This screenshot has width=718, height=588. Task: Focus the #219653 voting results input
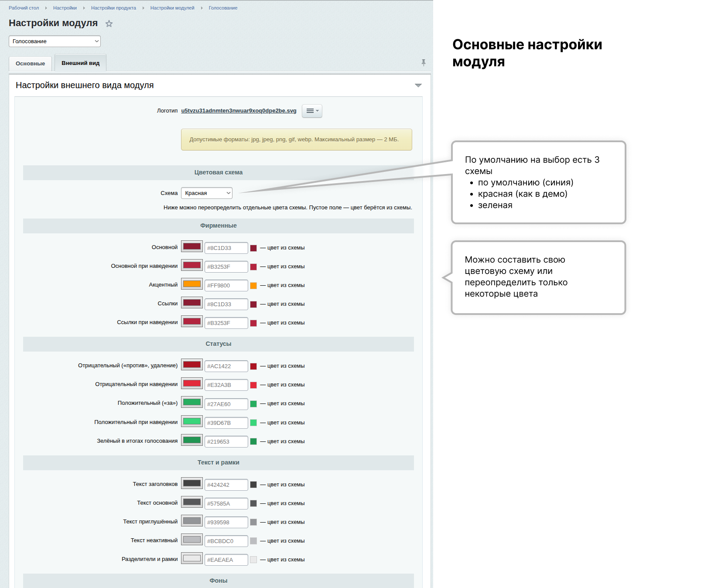click(226, 441)
